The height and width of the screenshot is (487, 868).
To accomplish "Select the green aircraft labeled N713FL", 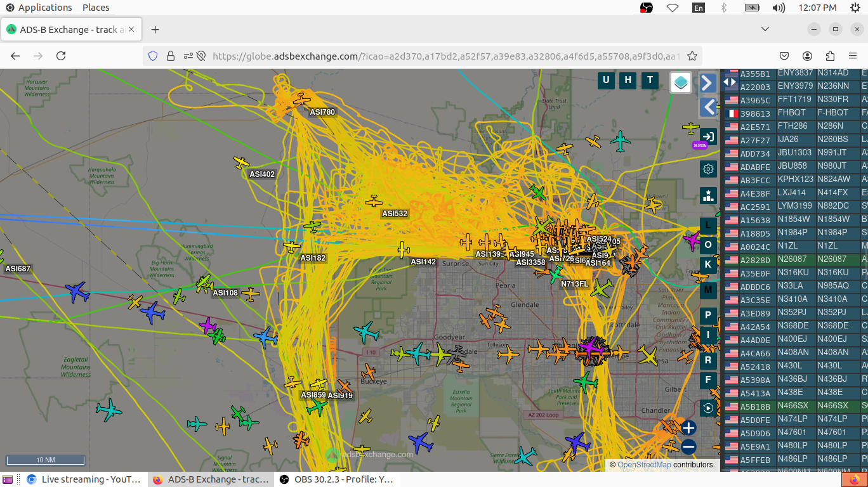I will [556, 275].
